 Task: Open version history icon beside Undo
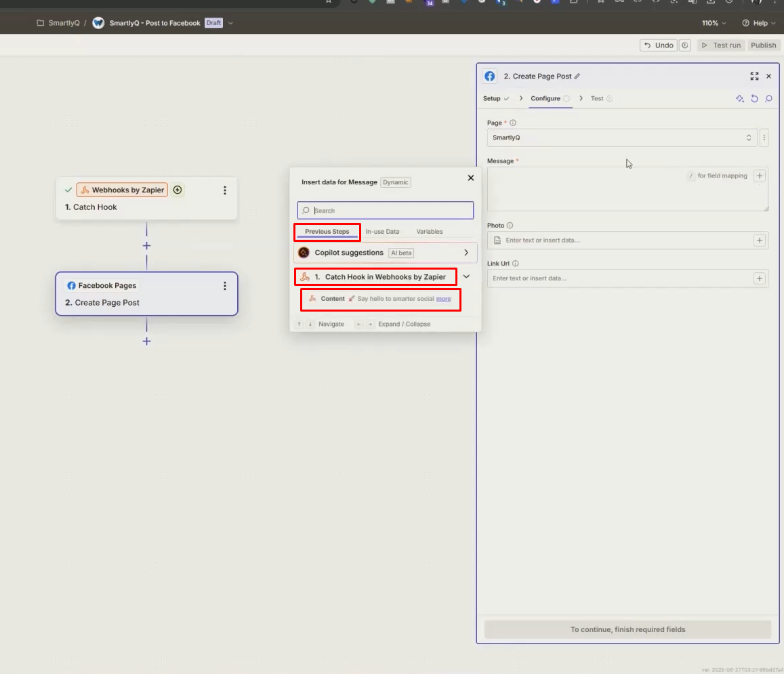click(685, 45)
